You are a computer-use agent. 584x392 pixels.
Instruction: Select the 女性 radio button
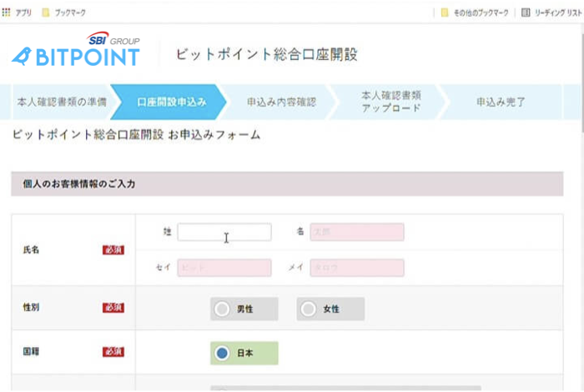pyautogui.click(x=309, y=309)
